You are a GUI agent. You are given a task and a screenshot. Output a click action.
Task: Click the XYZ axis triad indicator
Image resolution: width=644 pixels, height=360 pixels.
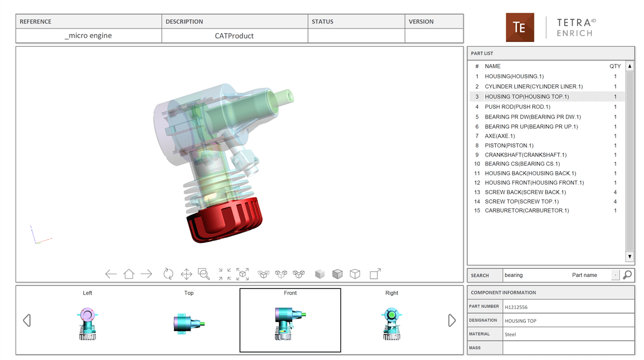coord(40,235)
